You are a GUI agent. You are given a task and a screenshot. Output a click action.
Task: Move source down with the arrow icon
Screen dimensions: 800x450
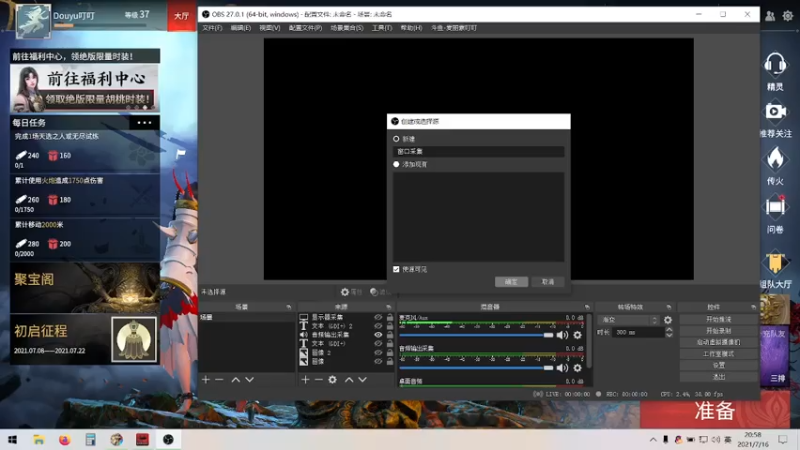pos(362,380)
